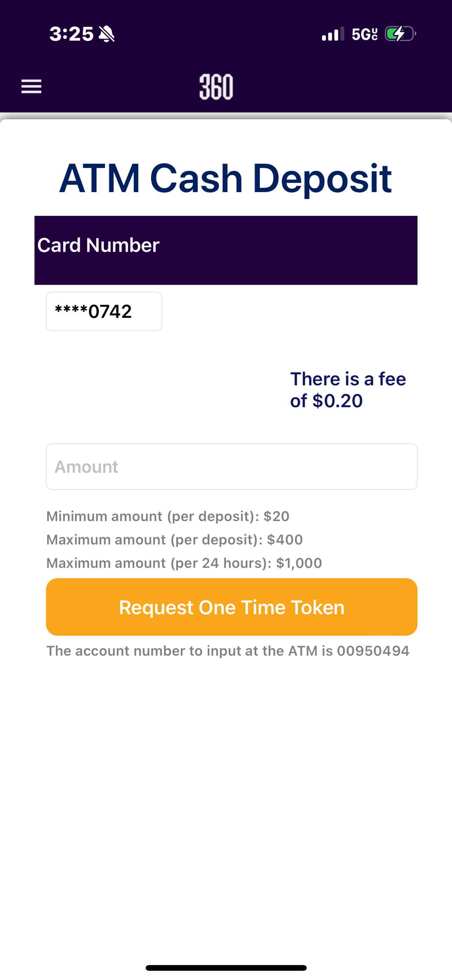Tap the Card Number header bar
The image size is (452, 980).
[x=226, y=250]
